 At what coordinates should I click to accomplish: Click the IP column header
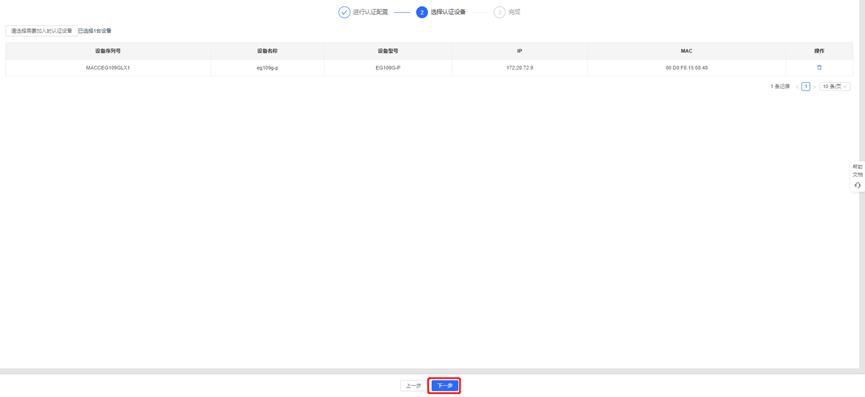coord(520,51)
